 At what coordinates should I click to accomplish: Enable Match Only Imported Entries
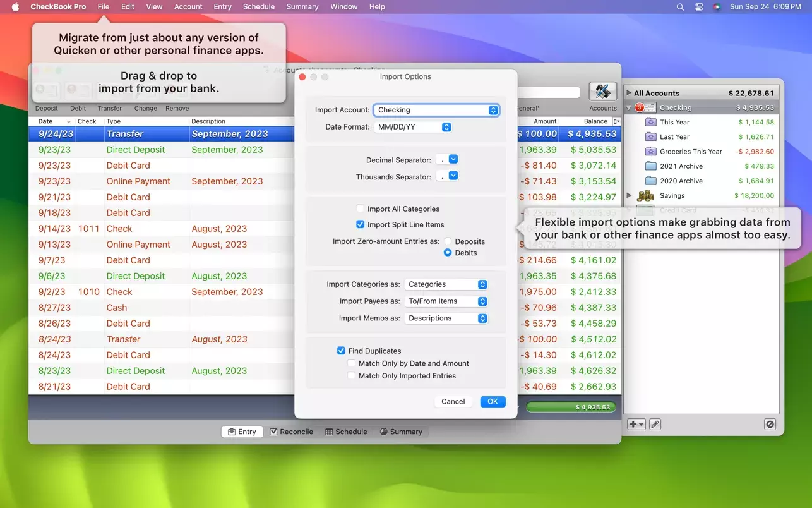tap(352, 376)
